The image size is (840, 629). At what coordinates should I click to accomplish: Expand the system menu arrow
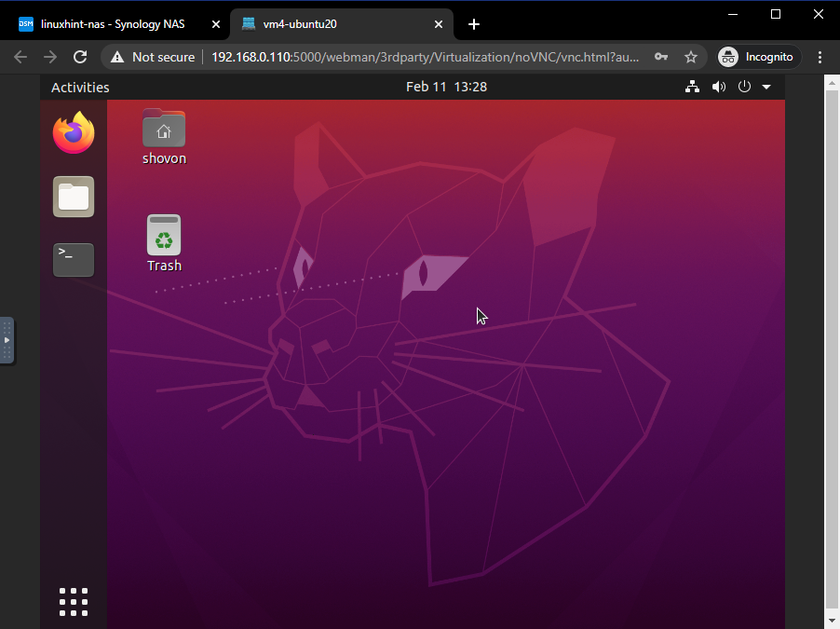(766, 87)
